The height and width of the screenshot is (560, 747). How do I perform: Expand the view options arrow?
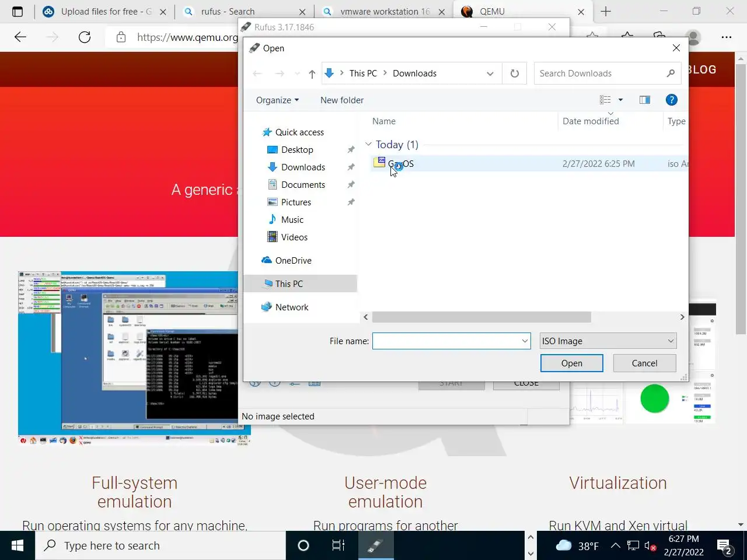[620, 100]
